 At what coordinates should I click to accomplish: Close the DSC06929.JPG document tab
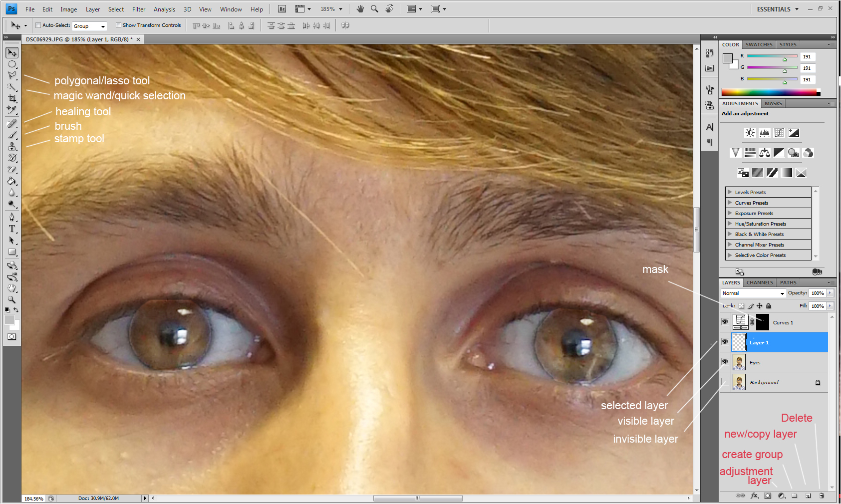(138, 39)
